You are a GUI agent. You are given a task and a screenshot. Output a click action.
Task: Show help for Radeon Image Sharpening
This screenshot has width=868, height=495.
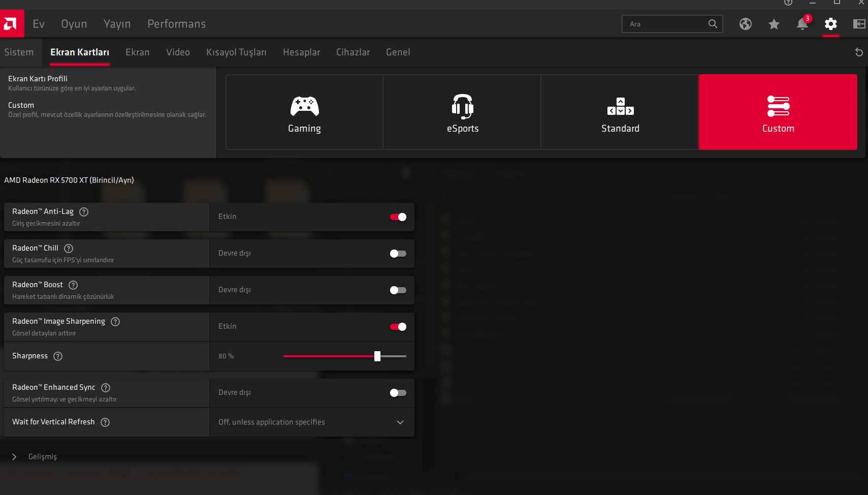tap(115, 322)
